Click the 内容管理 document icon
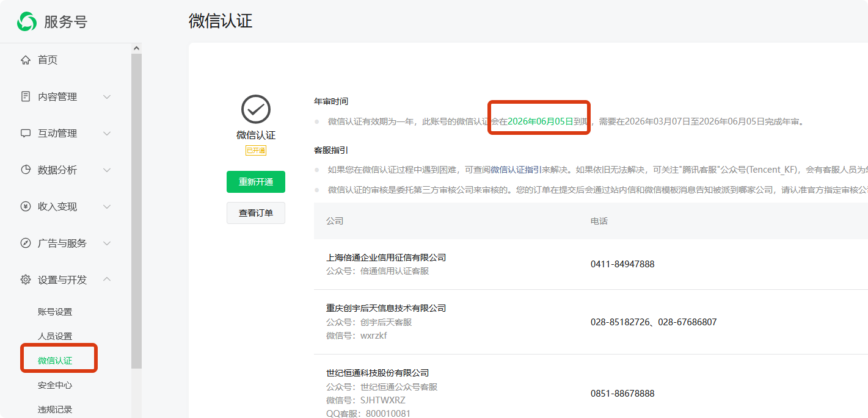This screenshot has width=868, height=418. pyautogui.click(x=26, y=96)
